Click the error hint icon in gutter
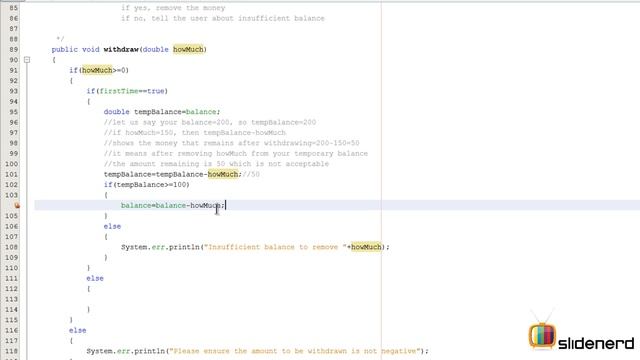Screen dimensions: 640x360 coord(16,205)
